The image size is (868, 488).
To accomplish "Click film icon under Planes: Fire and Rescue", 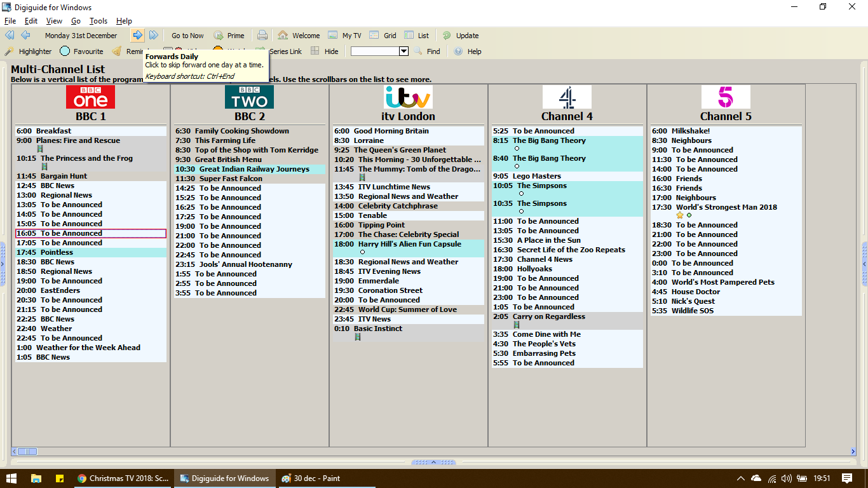I will click(x=40, y=149).
